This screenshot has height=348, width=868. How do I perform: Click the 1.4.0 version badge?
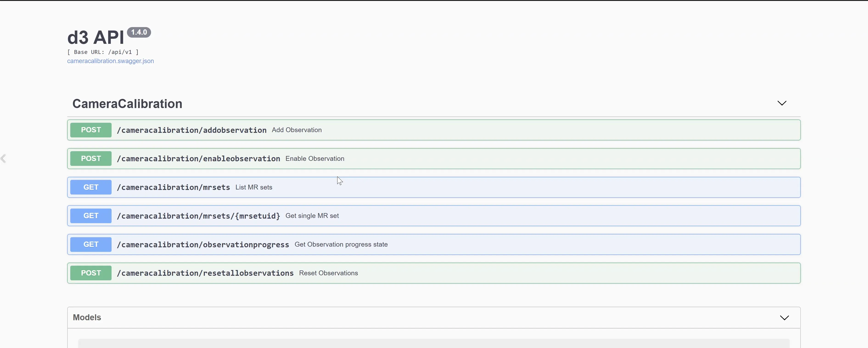click(139, 32)
